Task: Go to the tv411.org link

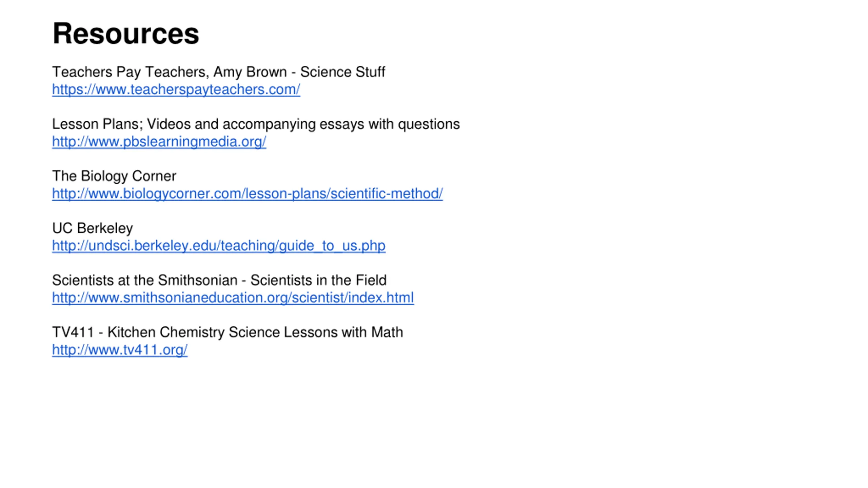Action: tap(120, 350)
